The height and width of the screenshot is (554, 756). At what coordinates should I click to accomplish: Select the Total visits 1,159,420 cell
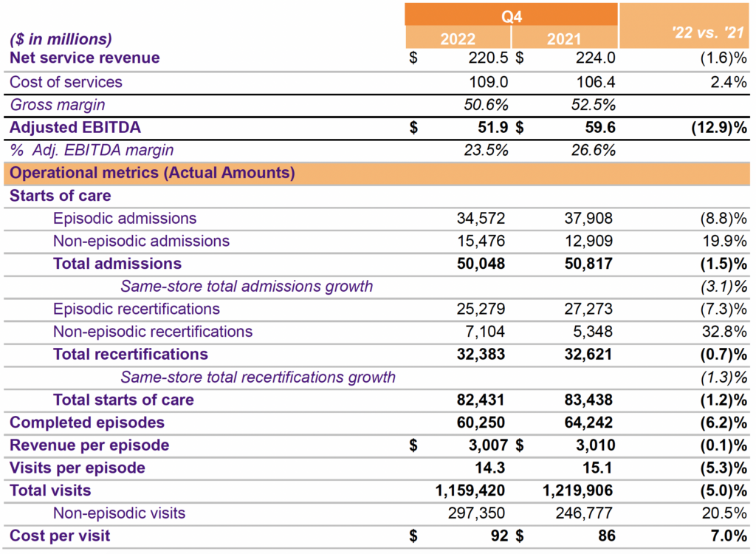pyautogui.click(x=470, y=490)
